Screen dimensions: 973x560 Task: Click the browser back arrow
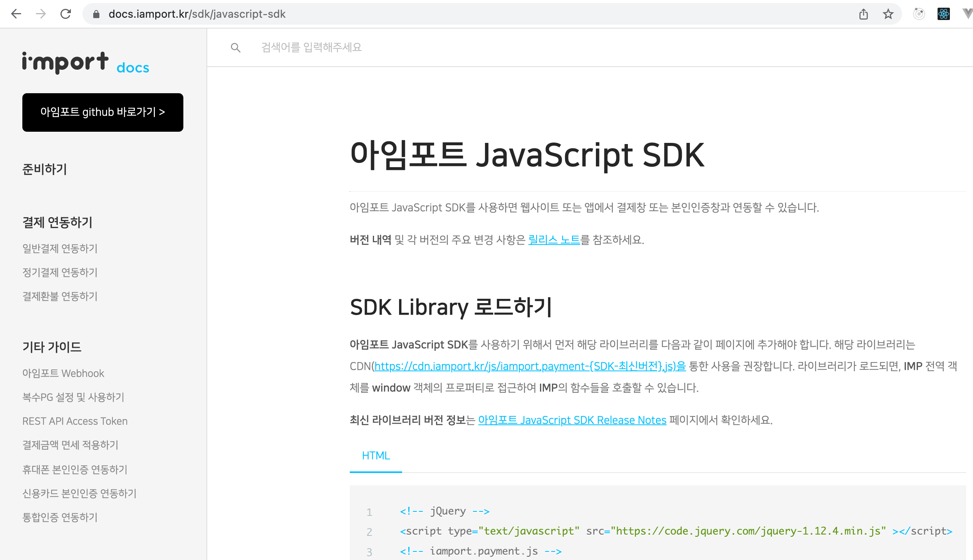(x=16, y=14)
